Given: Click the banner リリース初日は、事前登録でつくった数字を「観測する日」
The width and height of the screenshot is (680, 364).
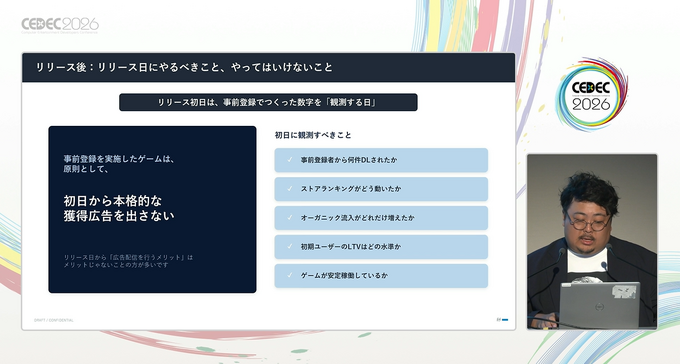Looking at the screenshot, I should 268,102.
